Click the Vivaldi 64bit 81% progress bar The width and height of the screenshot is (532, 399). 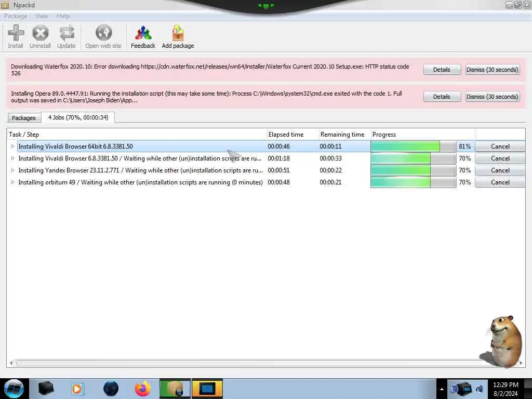coord(413,146)
